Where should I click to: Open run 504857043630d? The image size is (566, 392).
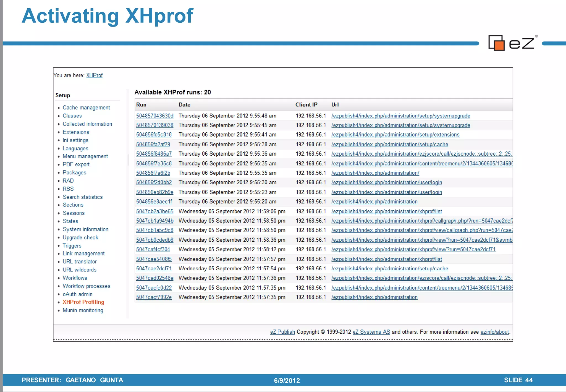(x=154, y=116)
